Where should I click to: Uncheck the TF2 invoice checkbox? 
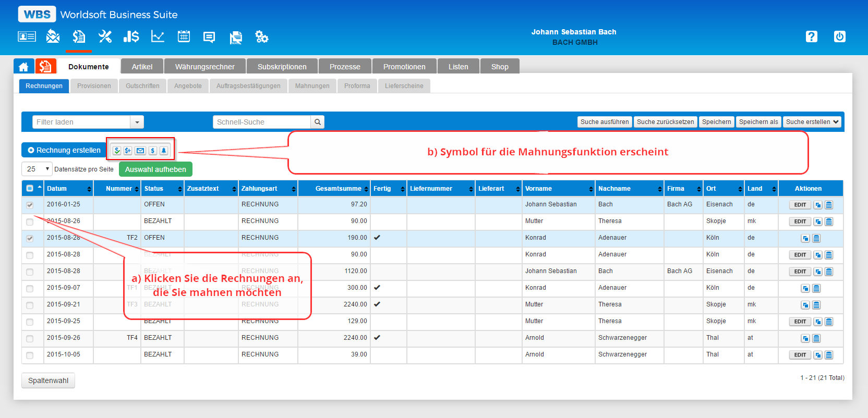coord(30,238)
